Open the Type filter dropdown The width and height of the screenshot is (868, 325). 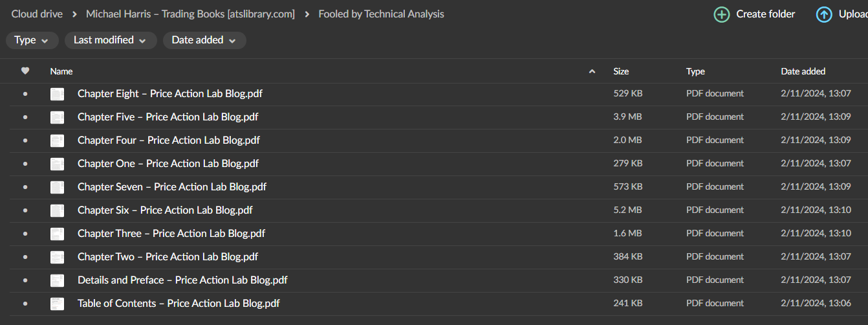(x=32, y=40)
